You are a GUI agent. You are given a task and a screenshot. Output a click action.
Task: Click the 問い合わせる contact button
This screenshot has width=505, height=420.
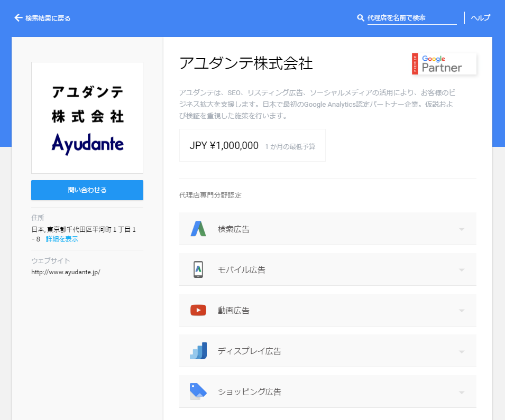point(87,190)
